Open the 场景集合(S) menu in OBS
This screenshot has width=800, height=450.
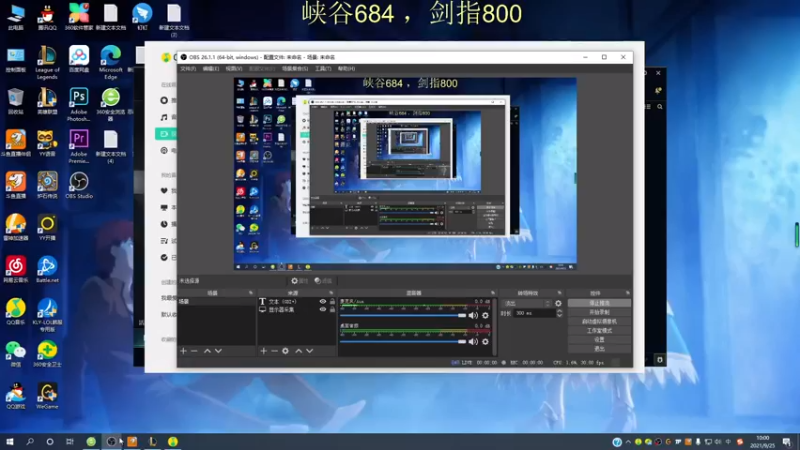(x=295, y=68)
